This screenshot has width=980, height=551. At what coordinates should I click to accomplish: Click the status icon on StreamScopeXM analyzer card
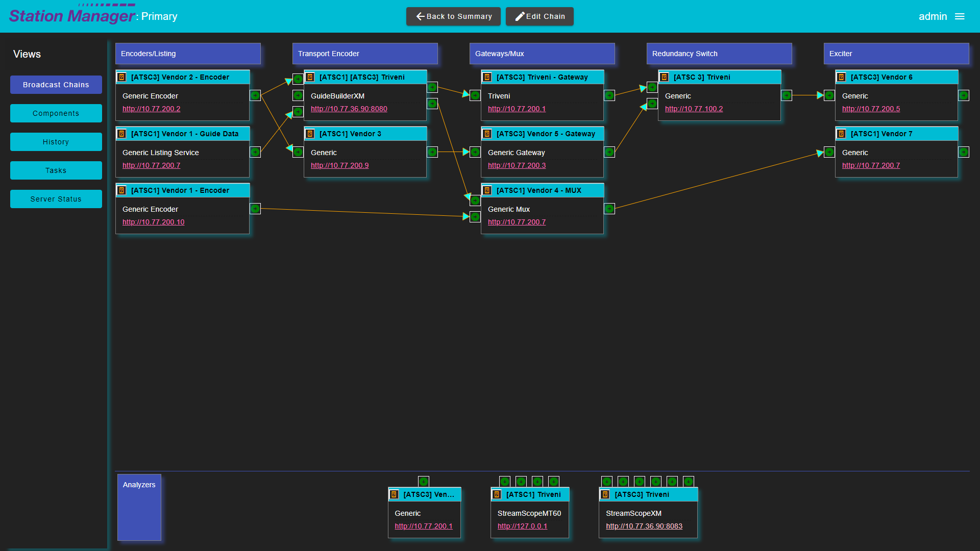click(x=605, y=495)
